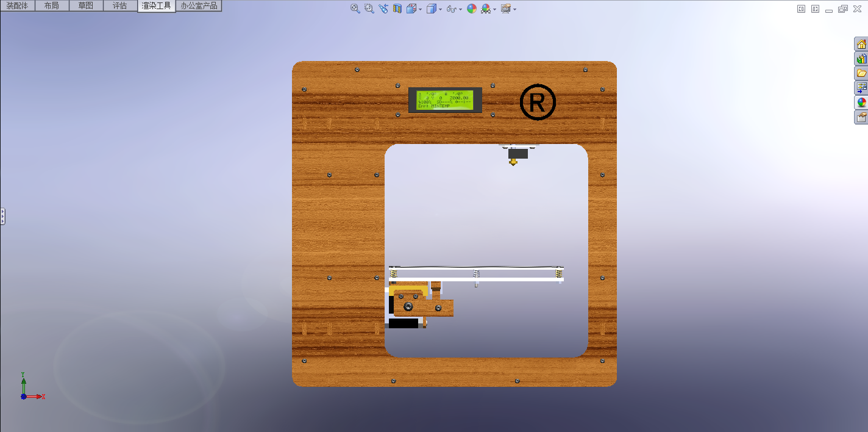The image size is (868, 432).
Task: Open the Apply Scene dropdown arrow
Action: click(x=495, y=9)
